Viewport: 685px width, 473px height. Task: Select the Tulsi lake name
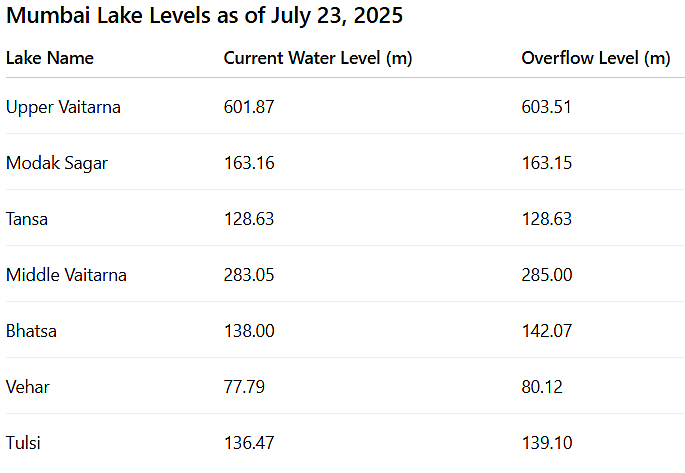pos(23,443)
